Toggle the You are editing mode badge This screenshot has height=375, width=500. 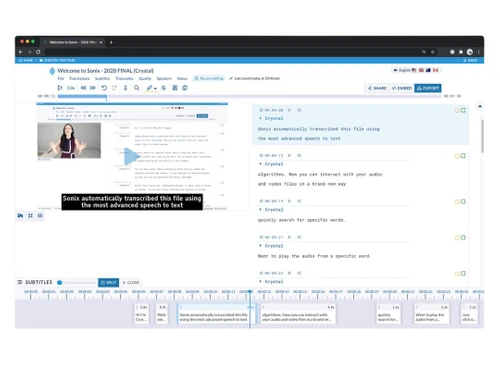pos(209,78)
